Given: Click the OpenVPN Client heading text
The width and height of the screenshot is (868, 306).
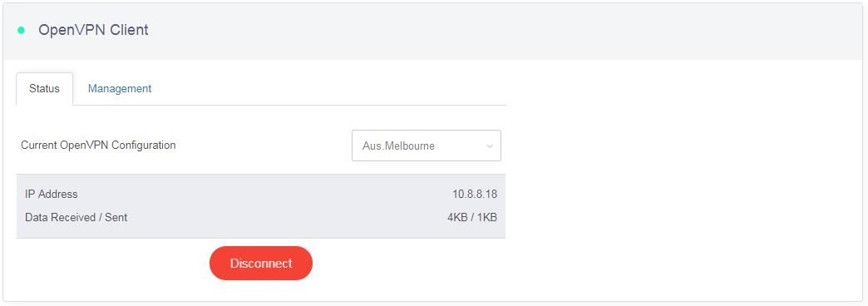Looking at the screenshot, I should click(93, 30).
